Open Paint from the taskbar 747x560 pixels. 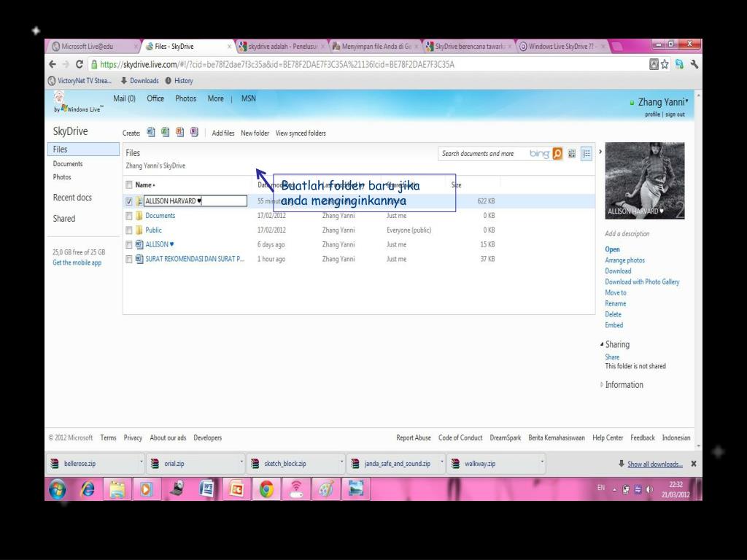326,489
